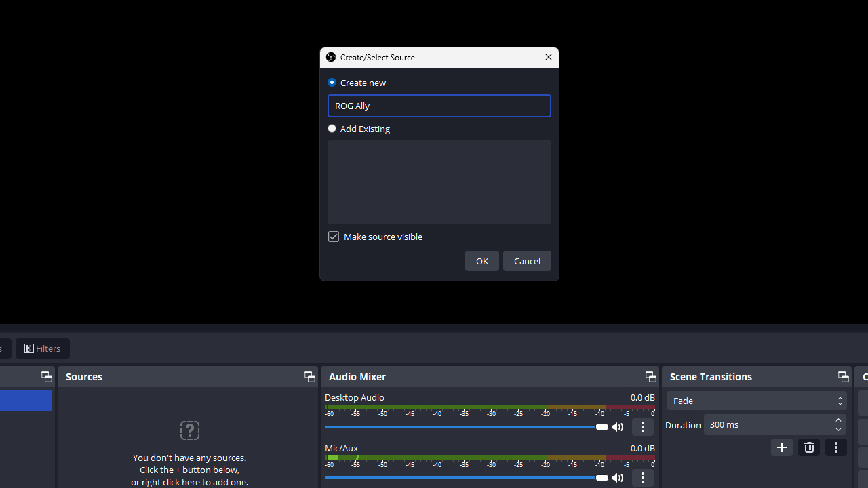868x488 pixels.
Task: Select the Create new radio button
Action: (x=332, y=83)
